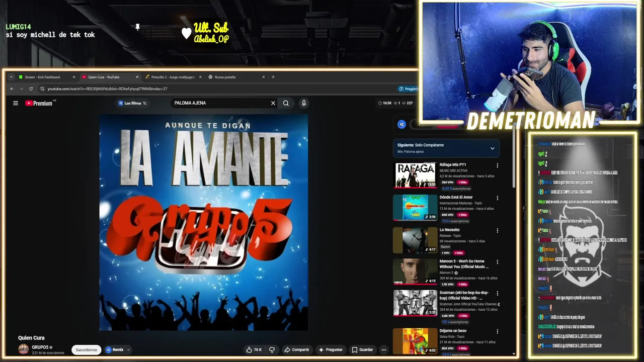Subscribe with the Suscribirme button

pyautogui.click(x=86, y=350)
